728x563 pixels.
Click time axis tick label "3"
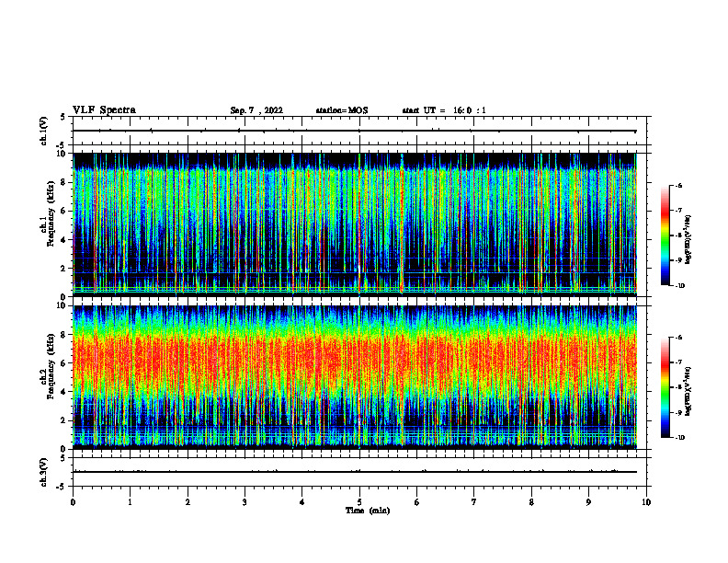click(245, 502)
